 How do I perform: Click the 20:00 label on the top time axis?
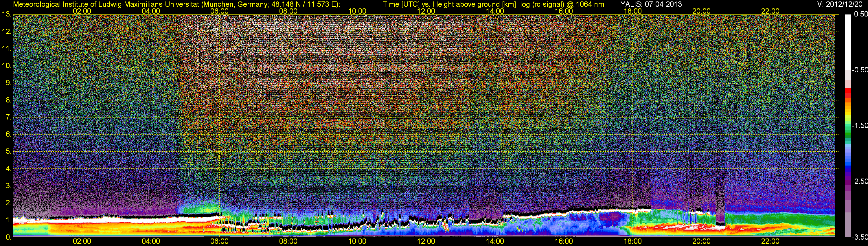[702, 11]
